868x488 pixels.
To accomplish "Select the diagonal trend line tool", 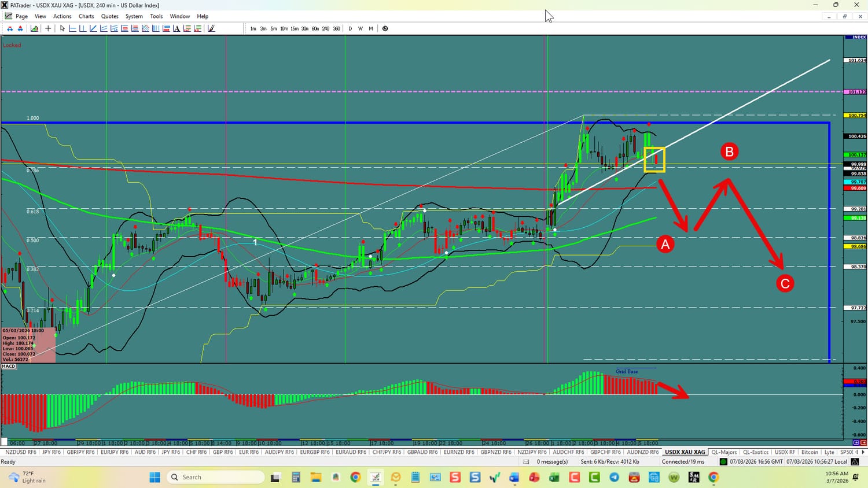I will tap(93, 28).
